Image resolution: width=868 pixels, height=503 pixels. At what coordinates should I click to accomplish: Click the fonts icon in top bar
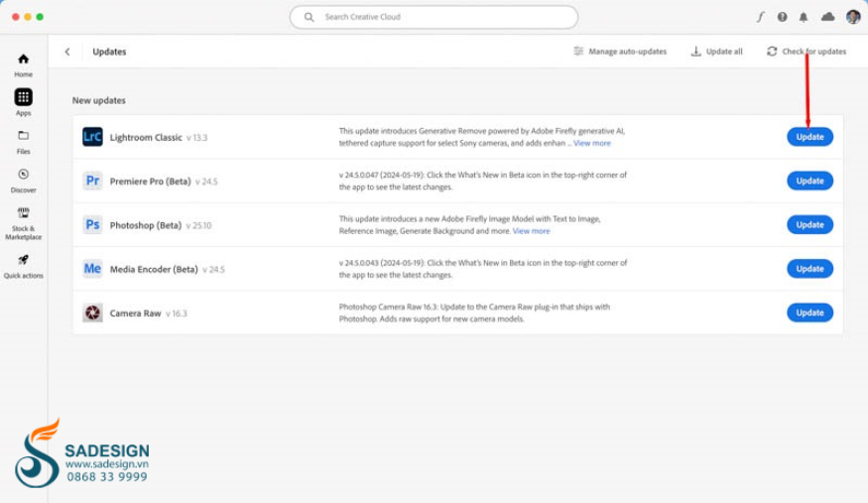click(761, 17)
